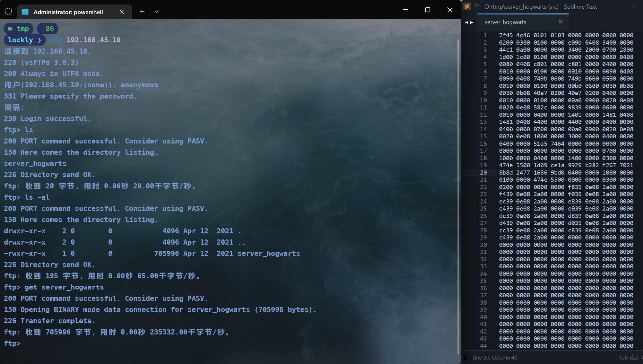
Task: Click the previous tab arrow in Sublime
Action: tap(466, 22)
